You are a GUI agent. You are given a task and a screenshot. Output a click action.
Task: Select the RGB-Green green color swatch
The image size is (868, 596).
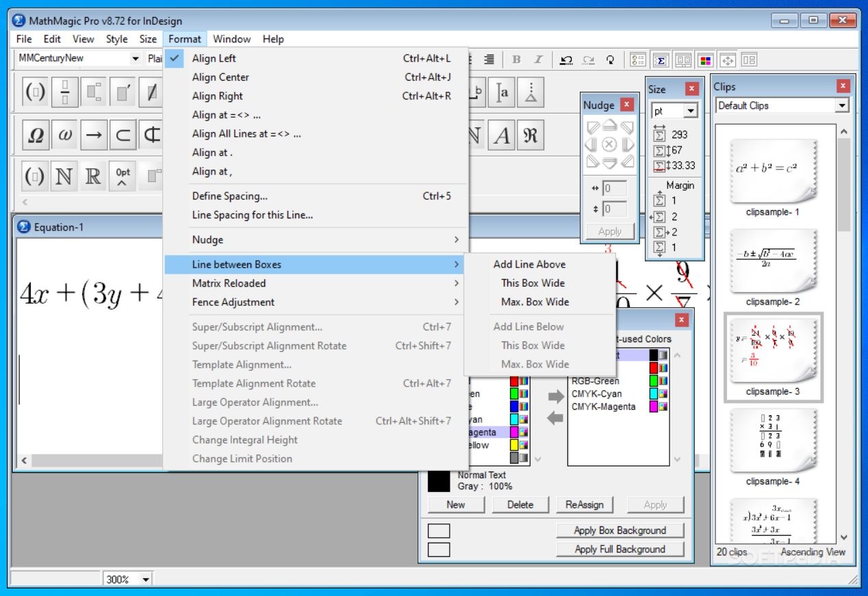654,381
